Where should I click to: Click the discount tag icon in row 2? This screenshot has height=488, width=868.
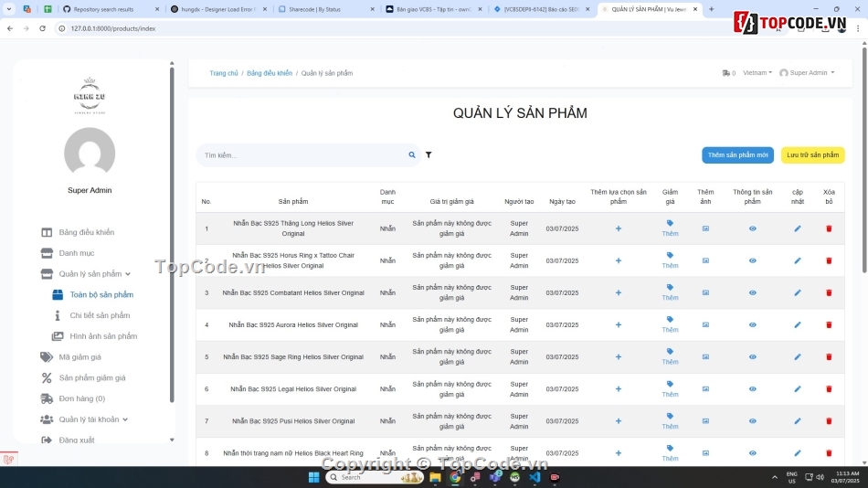click(x=670, y=256)
